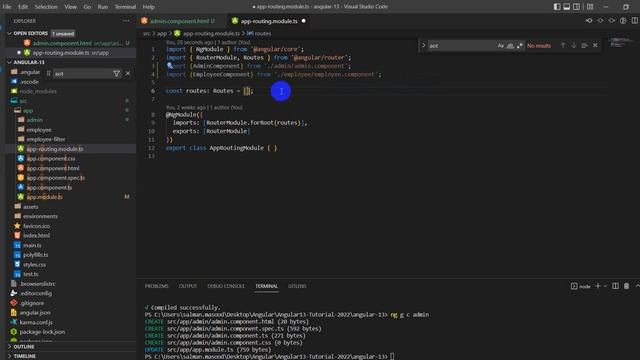This screenshot has height=360, width=640.
Task: Kill terminal trash icon
Action: point(627,286)
